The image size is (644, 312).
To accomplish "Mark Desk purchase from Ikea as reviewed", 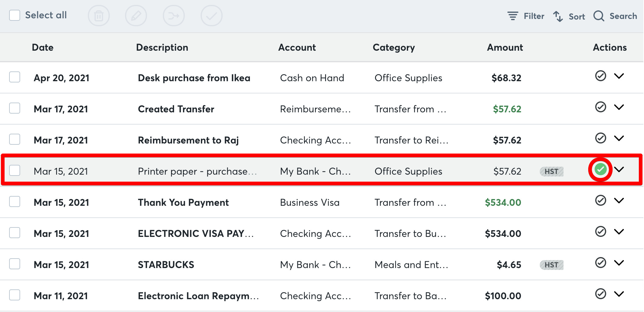I will (600, 76).
